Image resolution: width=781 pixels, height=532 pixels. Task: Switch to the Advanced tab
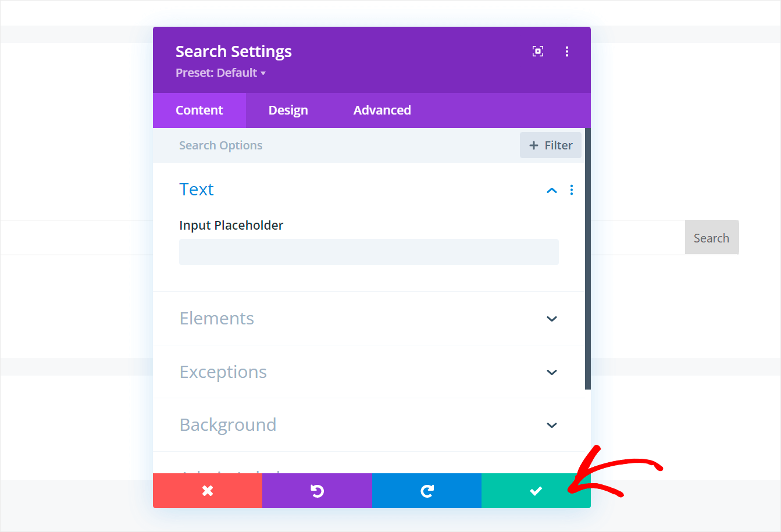click(x=381, y=110)
